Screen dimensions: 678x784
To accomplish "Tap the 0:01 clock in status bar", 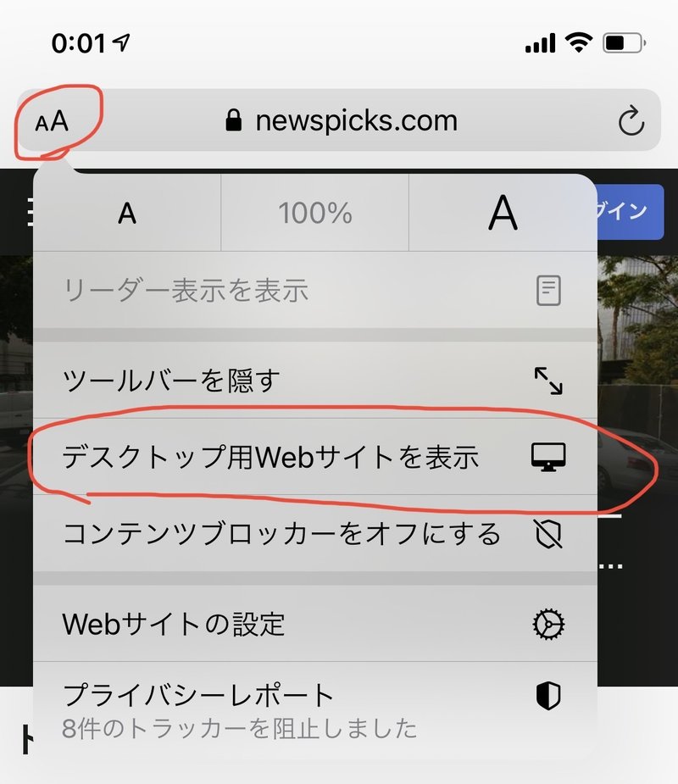I will coord(79,43).
